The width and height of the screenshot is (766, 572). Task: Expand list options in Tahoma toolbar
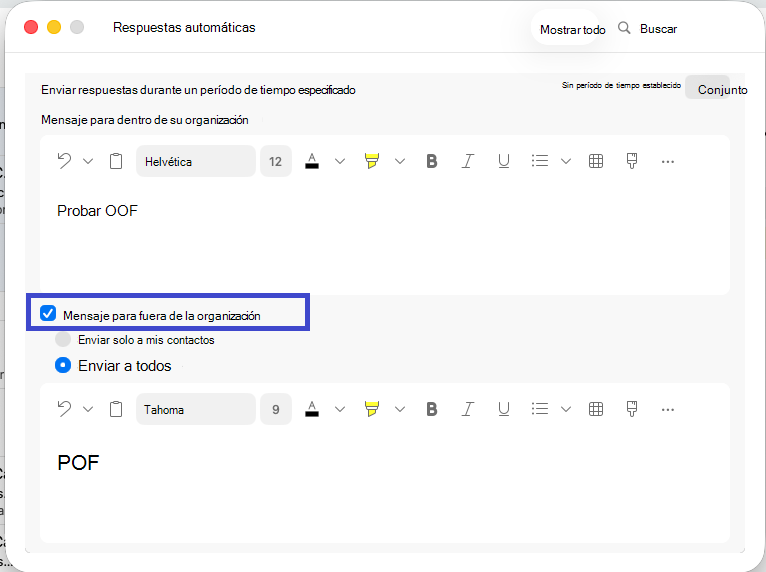tap(566, 409)
